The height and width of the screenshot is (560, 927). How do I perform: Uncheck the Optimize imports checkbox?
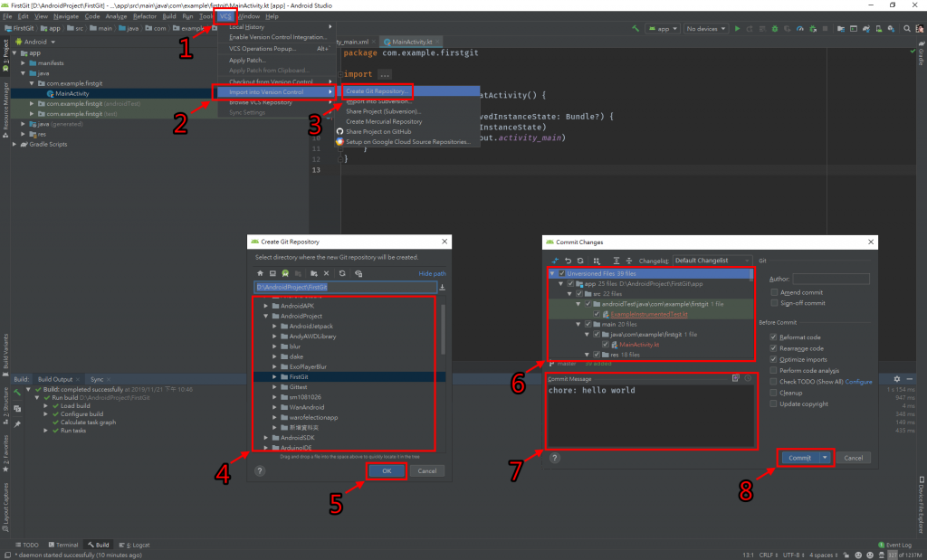coord(773,359)
